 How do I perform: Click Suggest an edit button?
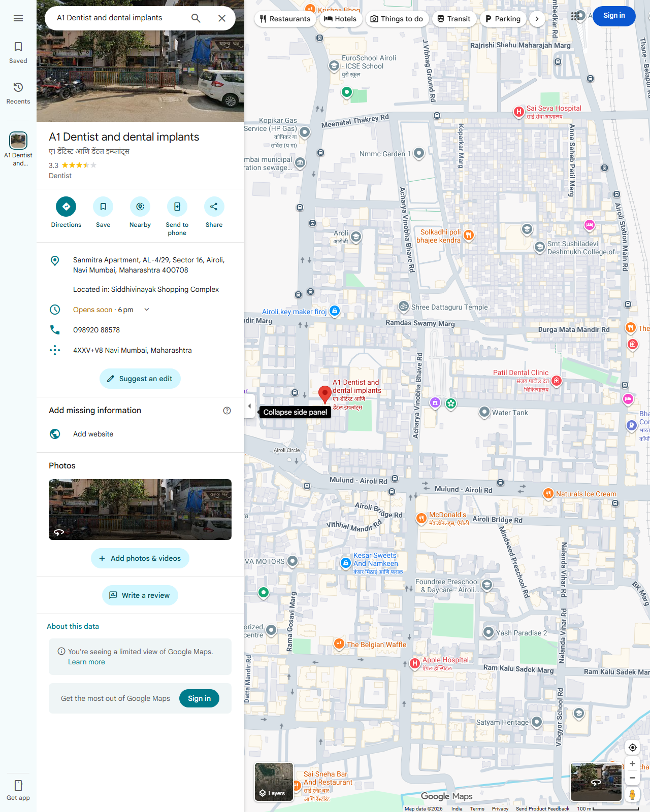140,379
